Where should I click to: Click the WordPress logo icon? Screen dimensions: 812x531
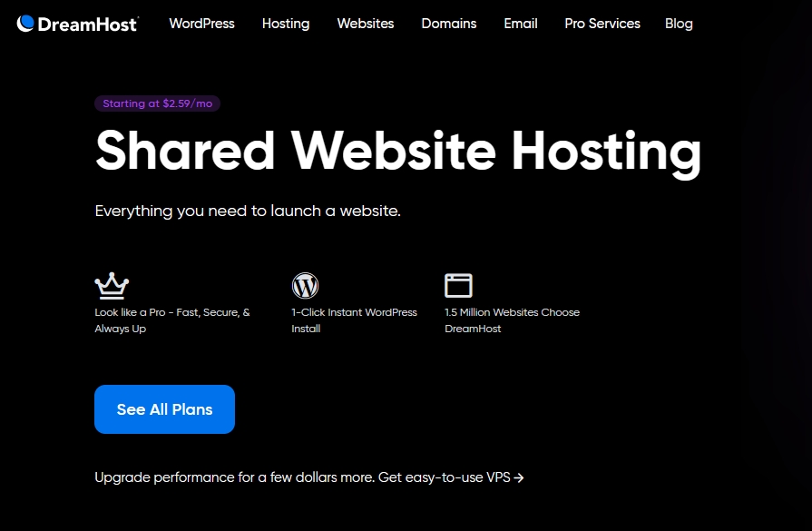[x=305, y=285]
